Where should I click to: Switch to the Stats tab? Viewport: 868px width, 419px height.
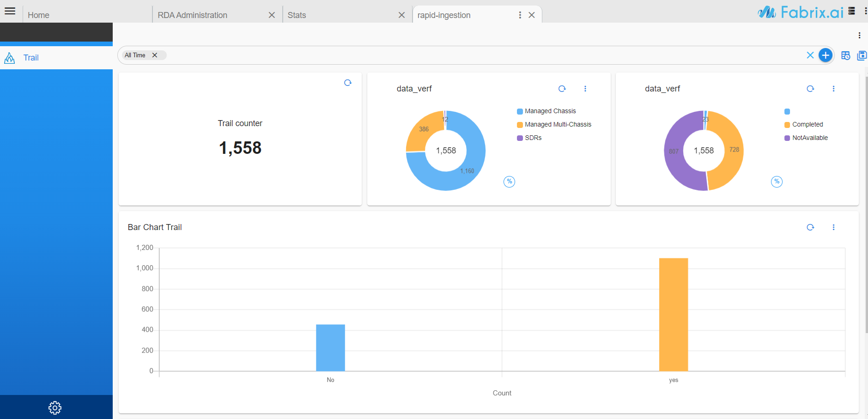click(296, 15)
